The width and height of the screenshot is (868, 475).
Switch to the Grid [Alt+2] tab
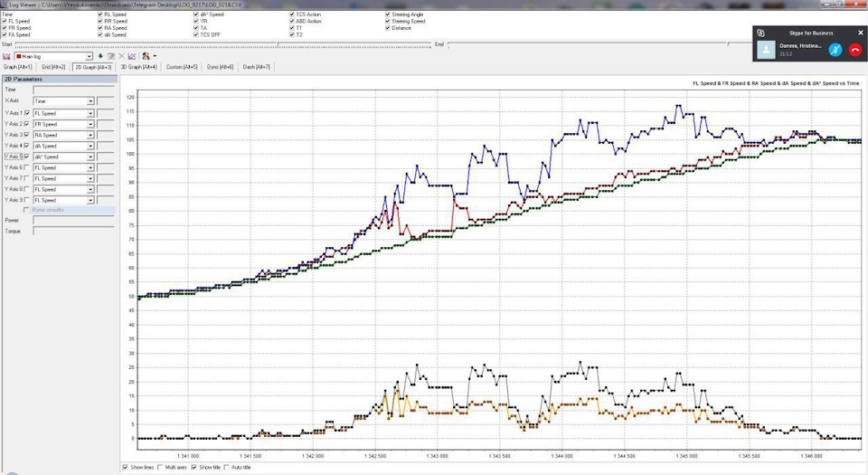coord(53,67)
